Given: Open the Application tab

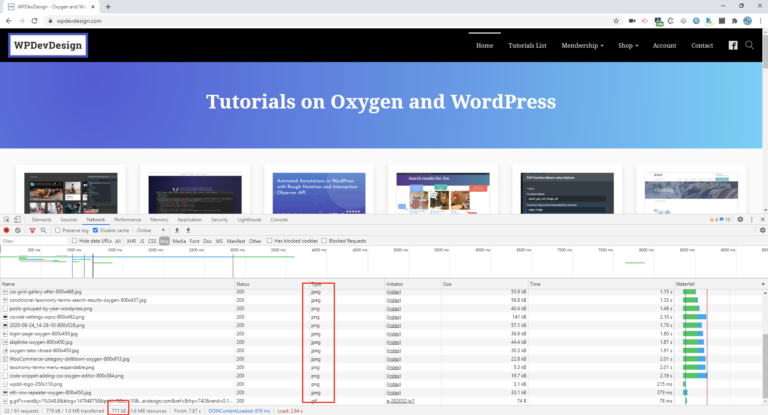Looking at the screenshot, I should coord(190,220).
